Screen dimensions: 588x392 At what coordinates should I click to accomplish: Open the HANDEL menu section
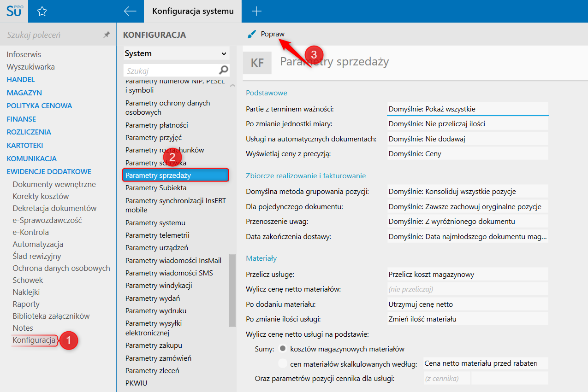pyautogui.click(x=21, y=79)
